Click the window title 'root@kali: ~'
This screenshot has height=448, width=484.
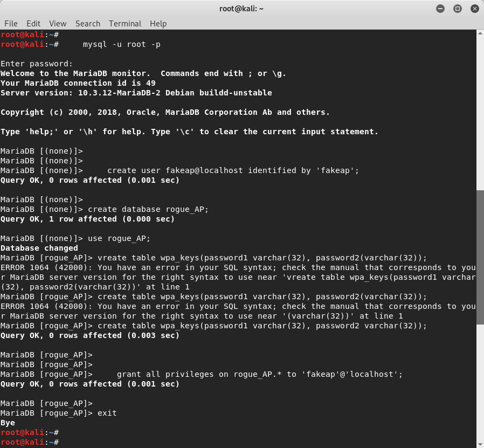pos(241,9)
